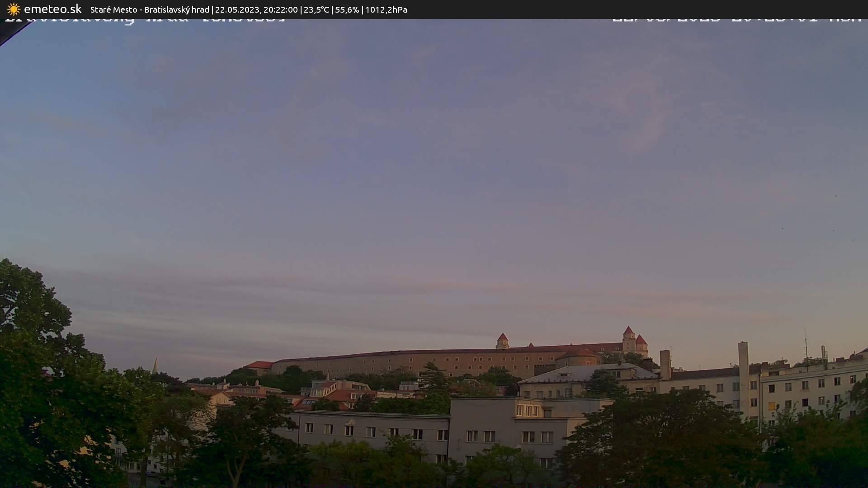
Task: Click the camera name overlay top left
Action: (x=145, y=18)
